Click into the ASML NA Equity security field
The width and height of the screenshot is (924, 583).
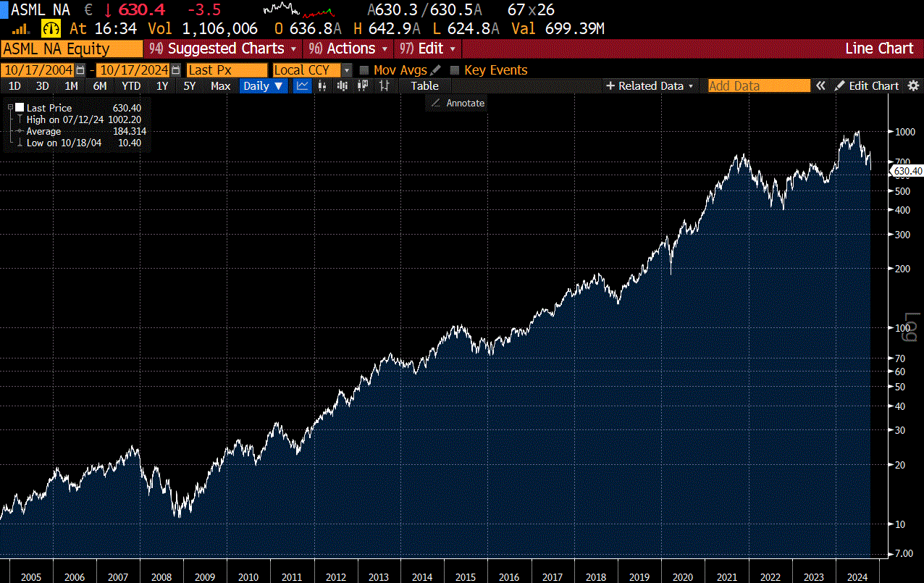(72, 49)
